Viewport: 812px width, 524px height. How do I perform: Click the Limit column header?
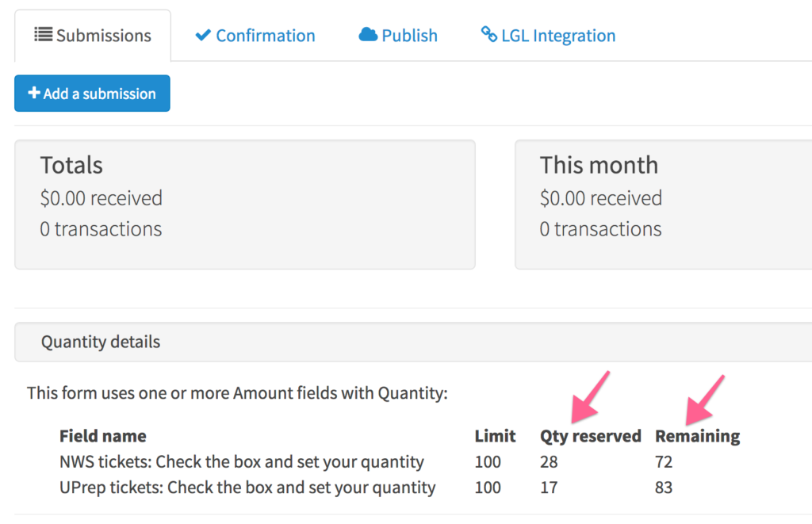(495, 436)
